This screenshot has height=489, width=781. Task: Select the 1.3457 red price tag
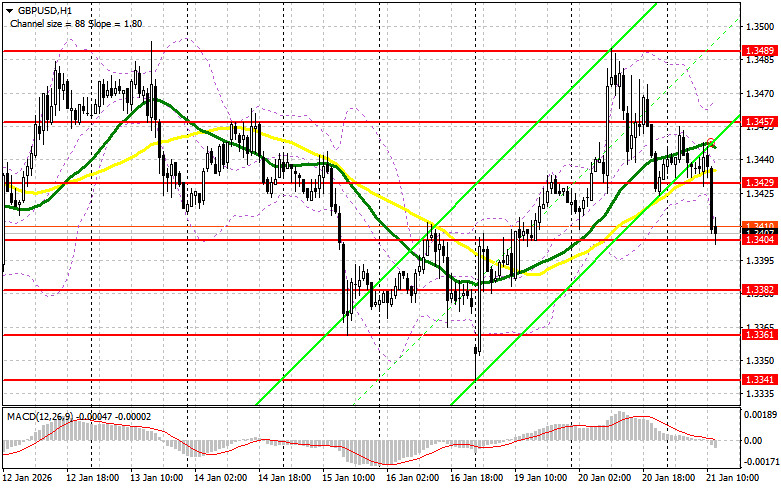click(756, 121)
